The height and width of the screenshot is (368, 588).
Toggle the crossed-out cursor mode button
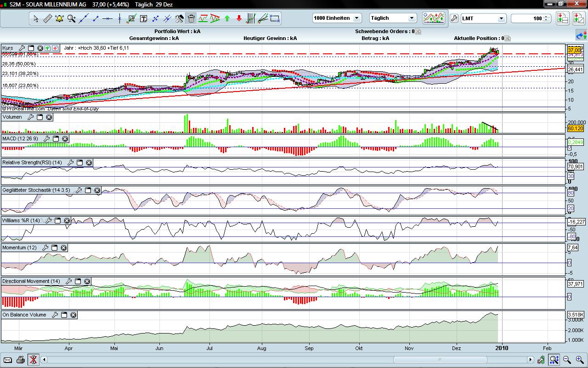tap(33, 360)
